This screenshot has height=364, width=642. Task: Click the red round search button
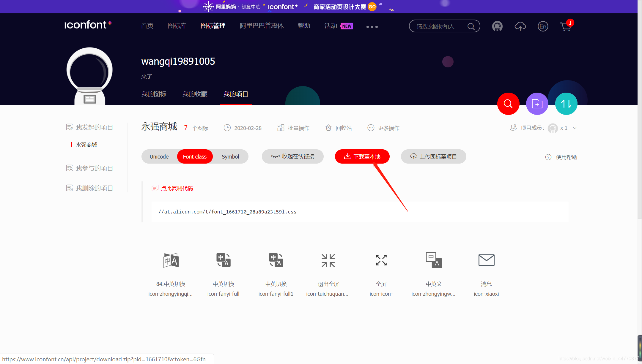point(508,104)
